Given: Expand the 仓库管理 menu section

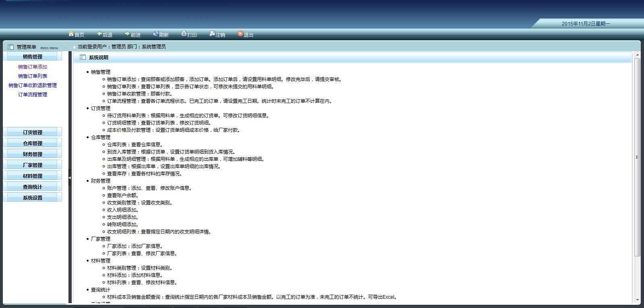Looking at the screenshot, I should 33,143.
